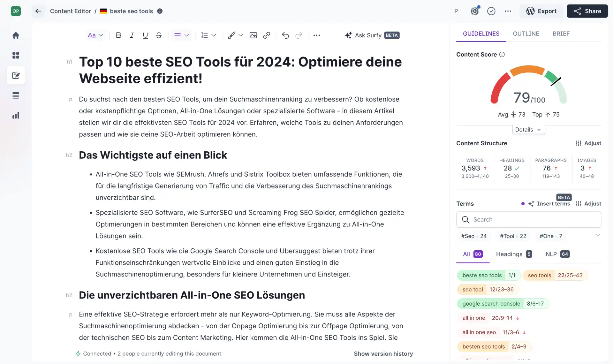613x364 pixels.
Task: Click Insert terms button
Action: click(549, 204)
